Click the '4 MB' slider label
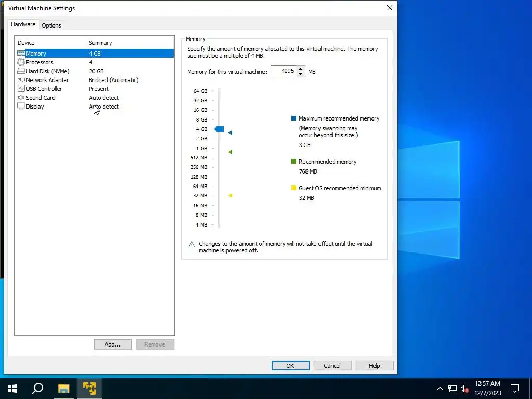The width and height of the screenshot is (532, 399). coord(202,224)
